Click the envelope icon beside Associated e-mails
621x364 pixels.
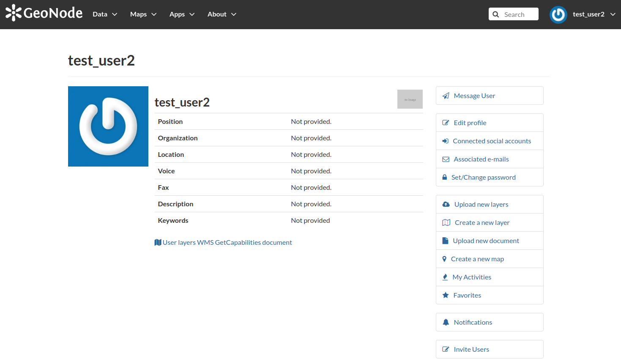pyautogui.click(x=446, y=159)
